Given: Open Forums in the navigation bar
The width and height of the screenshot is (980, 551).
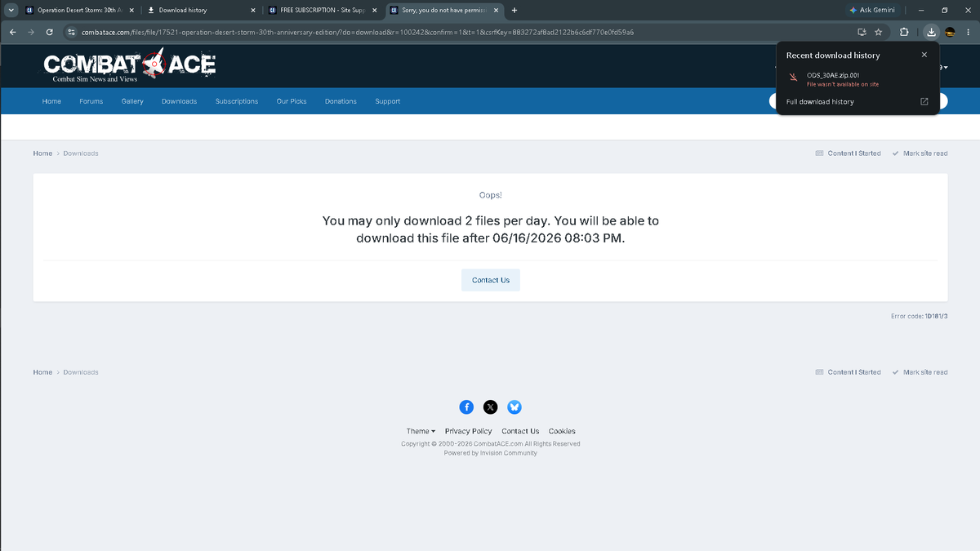Looking at the screenshot, I should 91,101.
